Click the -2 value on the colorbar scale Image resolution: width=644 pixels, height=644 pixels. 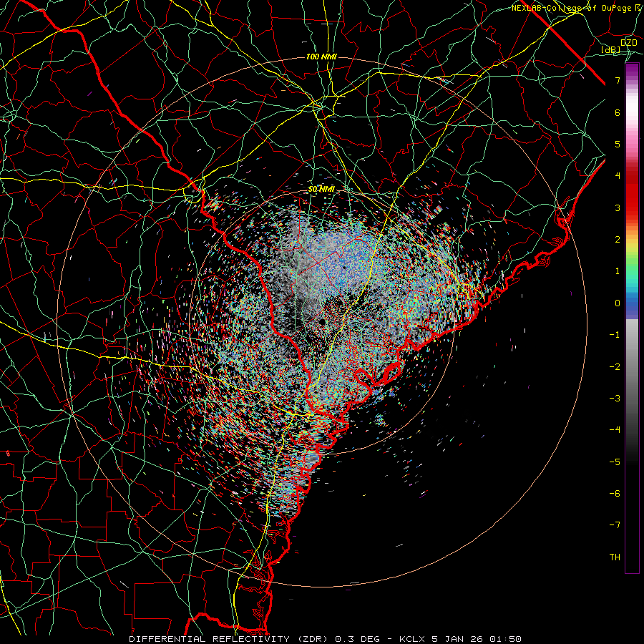(615, 367)
